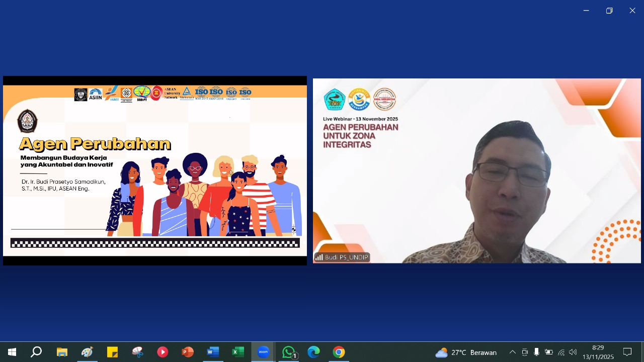The image size is (644, 362).
Task: Click the Zoom icon in the taskbar
Action: click(x=263, y=352)
